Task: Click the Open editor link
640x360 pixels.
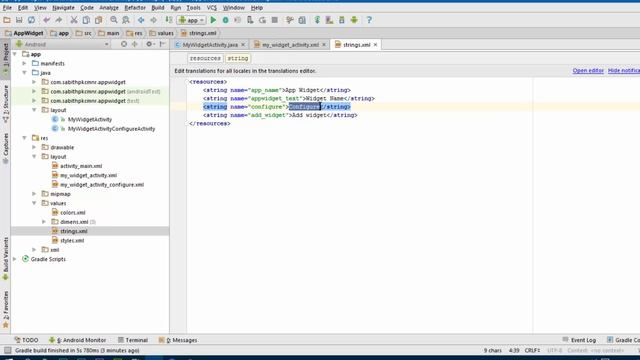Action: (x=588, y=71)
